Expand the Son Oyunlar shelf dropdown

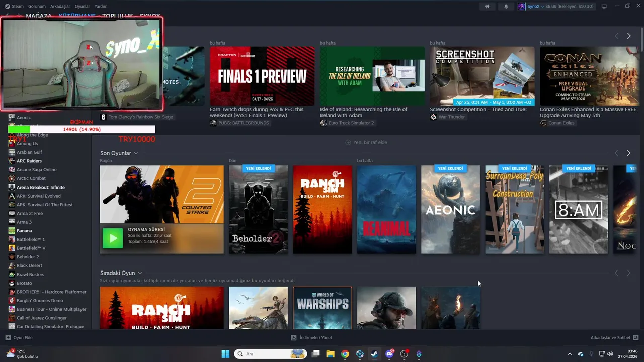136,153
